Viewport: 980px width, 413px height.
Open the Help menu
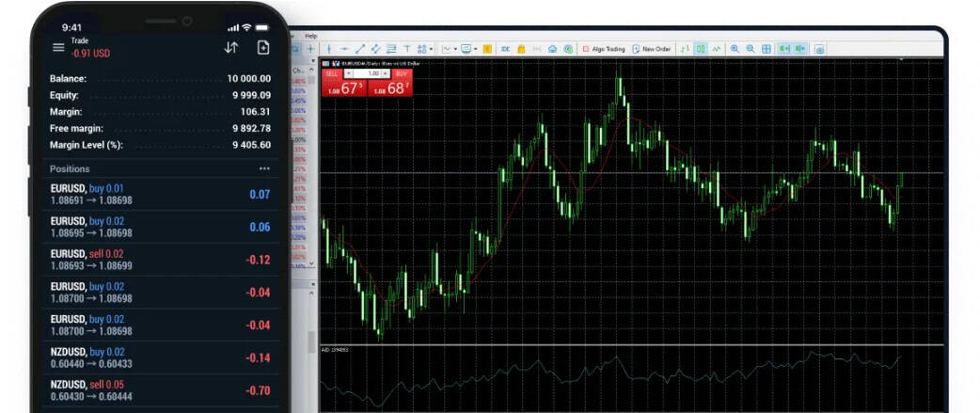click(310, 36)
